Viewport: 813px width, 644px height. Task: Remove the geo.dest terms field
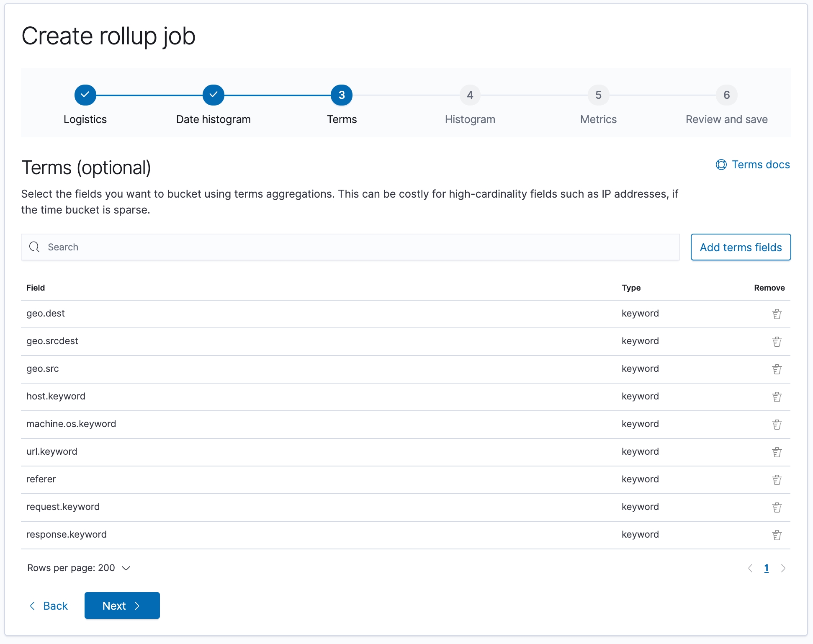(x=777, y=314)
